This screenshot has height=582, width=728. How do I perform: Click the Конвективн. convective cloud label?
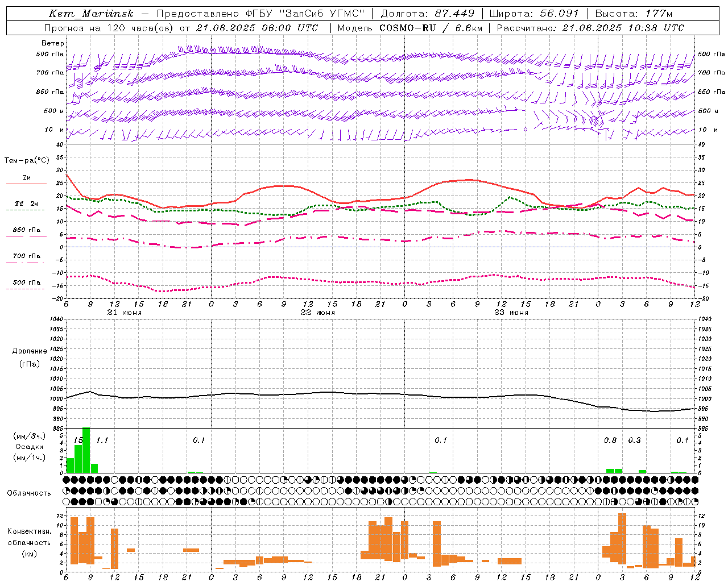point(30,531)
